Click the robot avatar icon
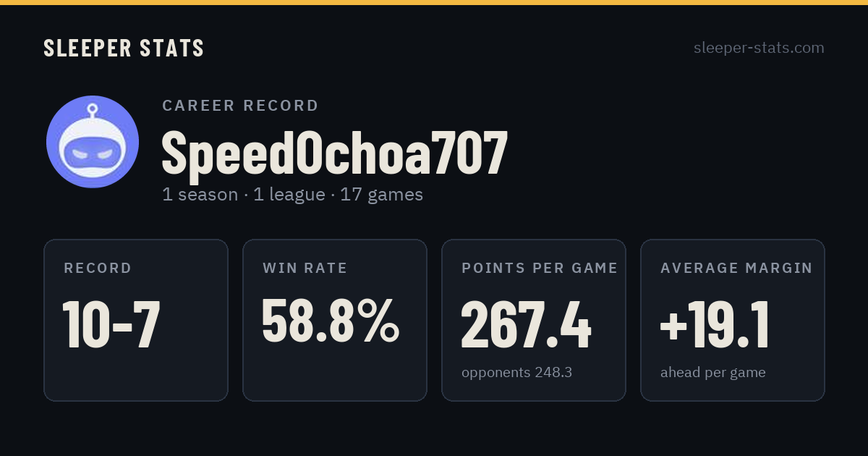Viewport: 868px width, 456px height. [93, 142]
